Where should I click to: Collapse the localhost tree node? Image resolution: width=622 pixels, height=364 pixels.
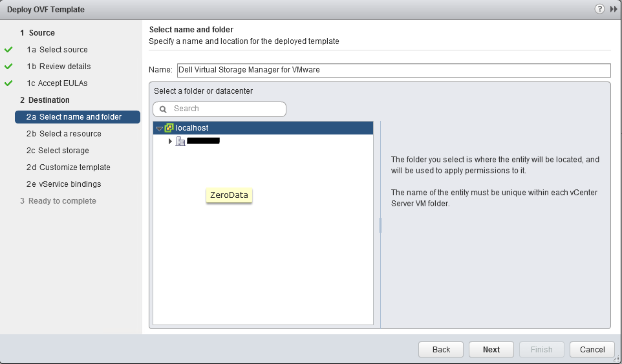(x=160, y=129)
